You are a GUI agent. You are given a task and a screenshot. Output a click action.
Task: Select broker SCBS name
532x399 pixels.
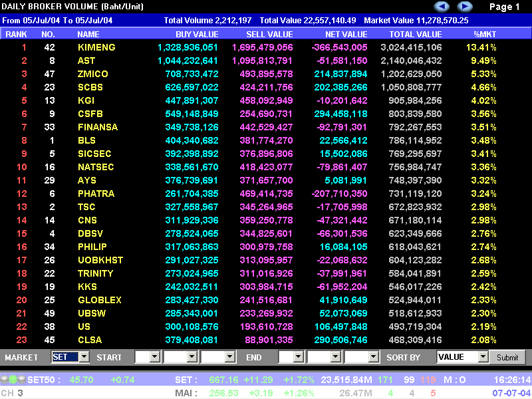pyautogui.click(x=90, y=87)
